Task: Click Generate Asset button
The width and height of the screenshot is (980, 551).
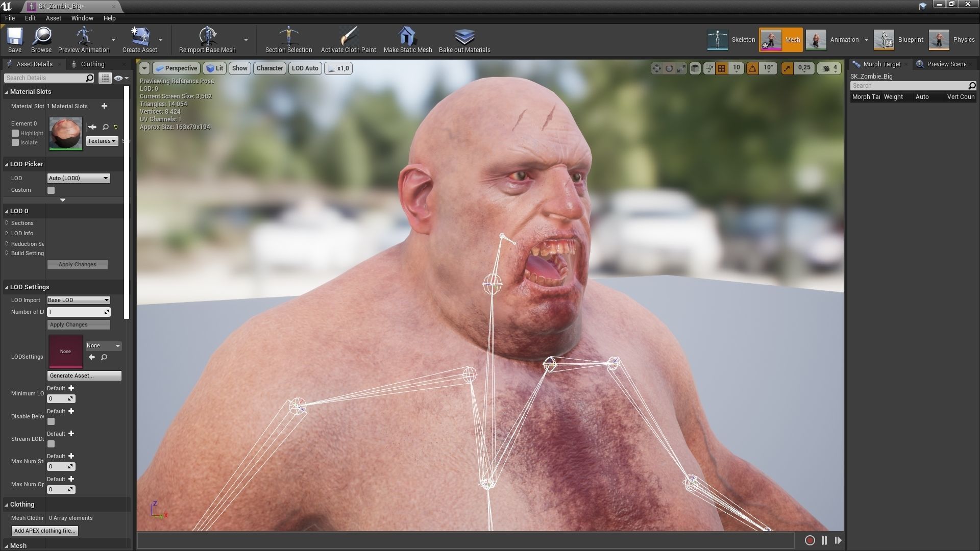Action: click(x=84, y=375)
